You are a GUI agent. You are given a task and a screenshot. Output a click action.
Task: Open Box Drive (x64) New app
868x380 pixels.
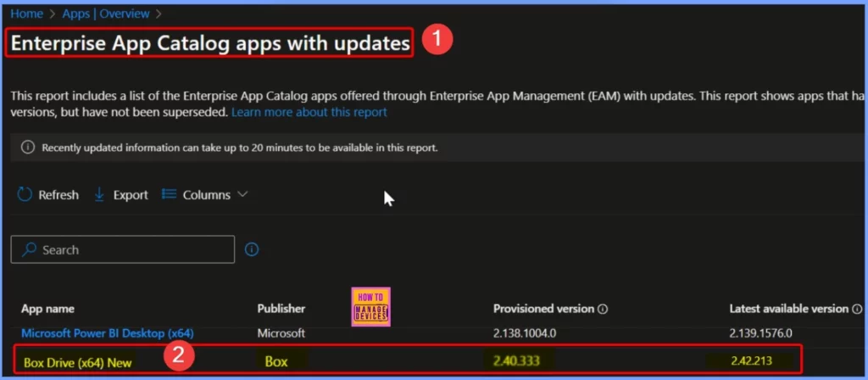pyautogui.click(x=77, y=363)
